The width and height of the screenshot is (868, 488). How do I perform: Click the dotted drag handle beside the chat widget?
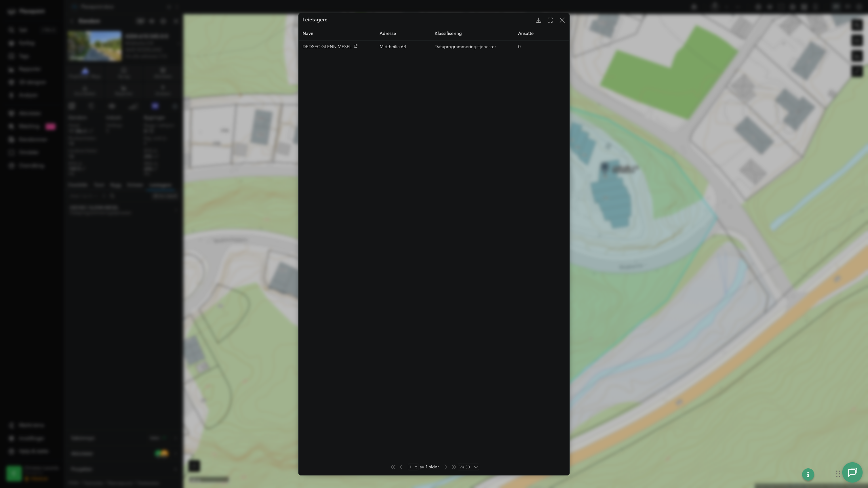(x=838, y=474)
